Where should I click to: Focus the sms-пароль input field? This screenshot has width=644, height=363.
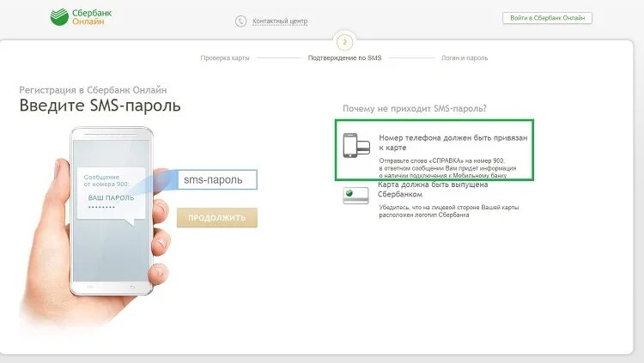click(x=217, y=179)
